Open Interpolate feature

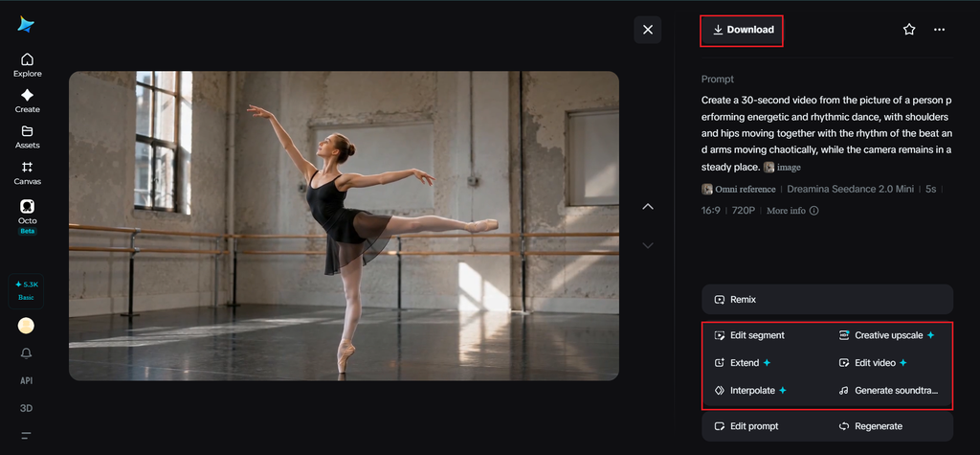pyautogui.click(x=750, y=391)
